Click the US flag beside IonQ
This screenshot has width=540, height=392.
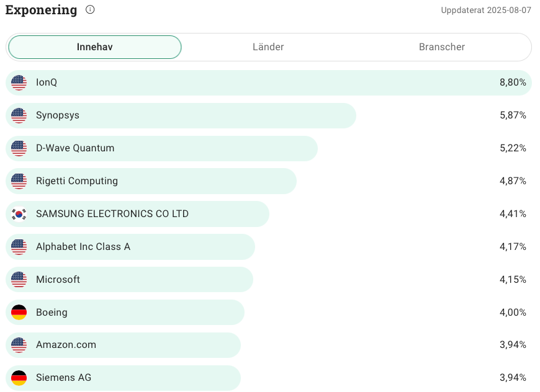click(19, 82)
